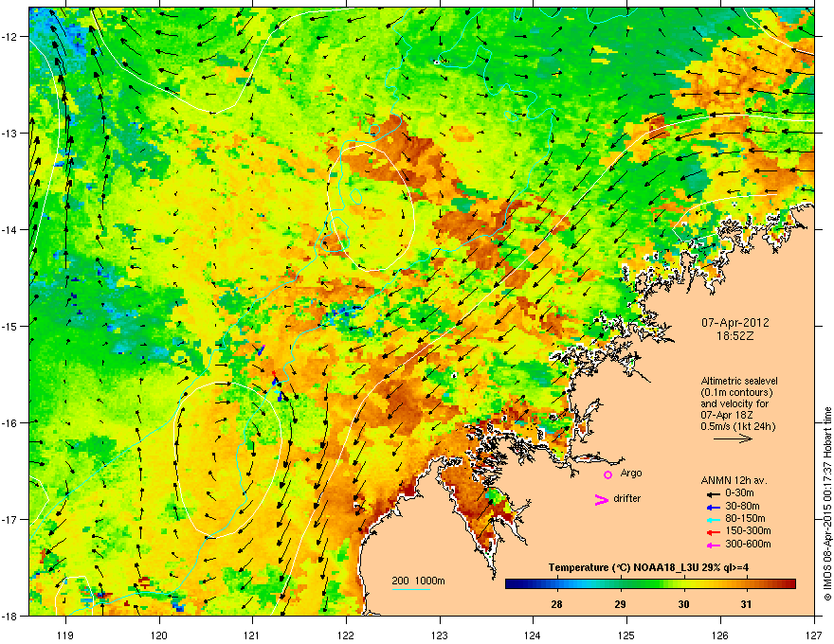Click the 'drifter' legend label

[627, 498]
